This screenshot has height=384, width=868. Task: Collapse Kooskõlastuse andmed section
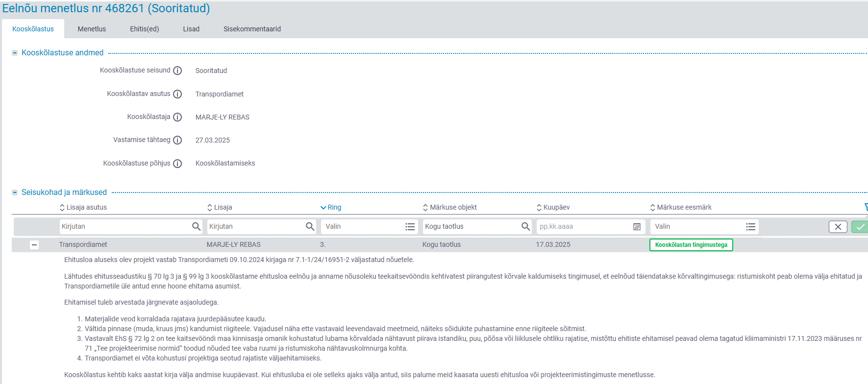(x=15, y=53)
